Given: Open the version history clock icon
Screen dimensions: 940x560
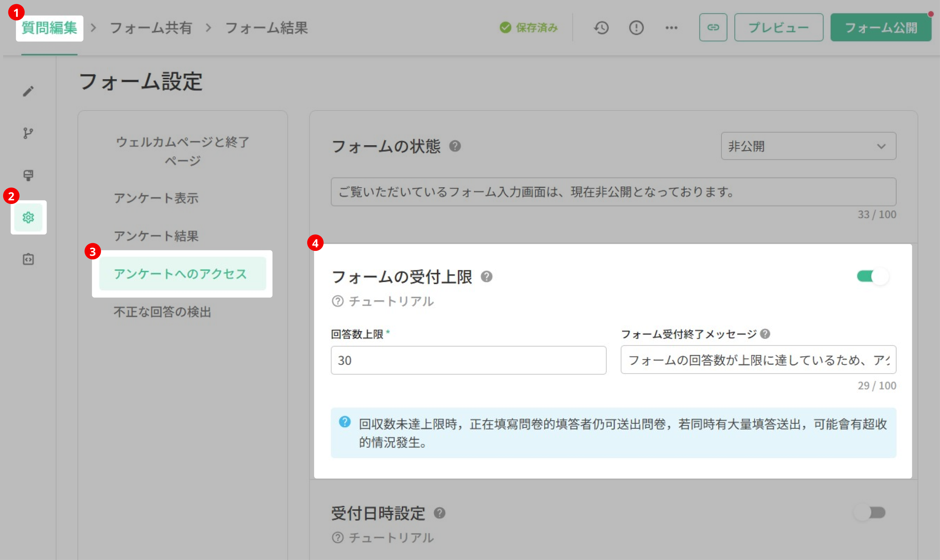Looking at the screenshot, I should 601,27.
